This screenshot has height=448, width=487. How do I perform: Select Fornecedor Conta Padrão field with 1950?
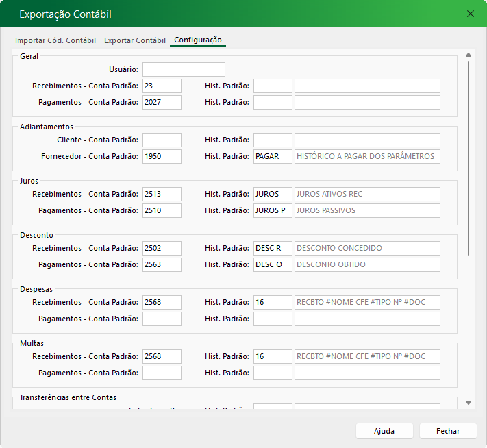tap(162, 156)
